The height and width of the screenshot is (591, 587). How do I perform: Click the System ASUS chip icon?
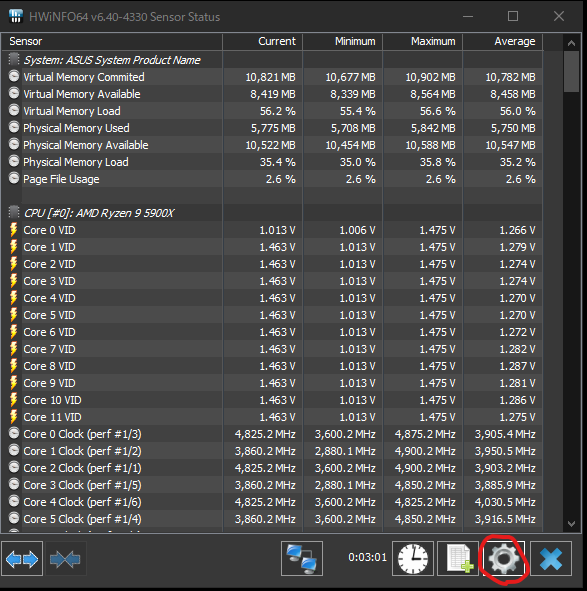tap(14, 59)
